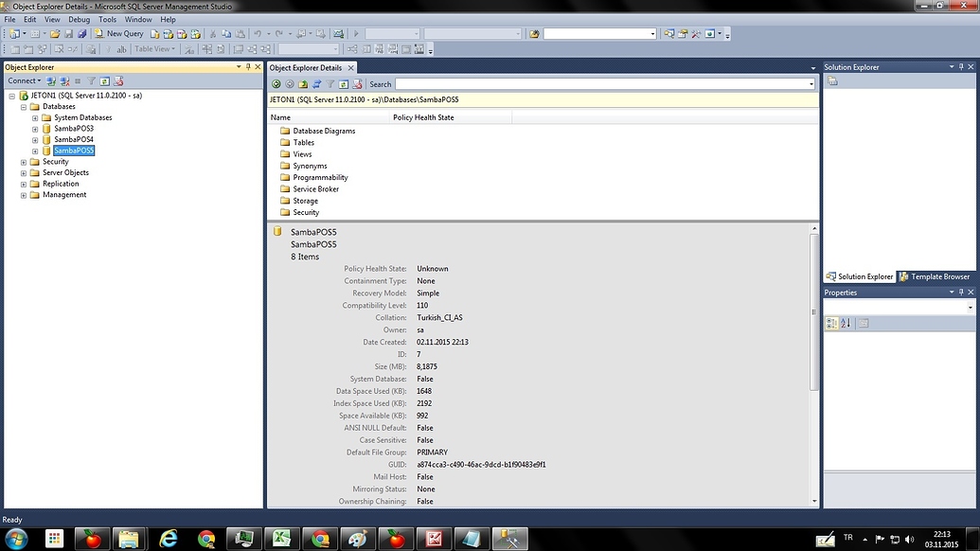Open Google Chrome from the Windows taskbar

205,539
